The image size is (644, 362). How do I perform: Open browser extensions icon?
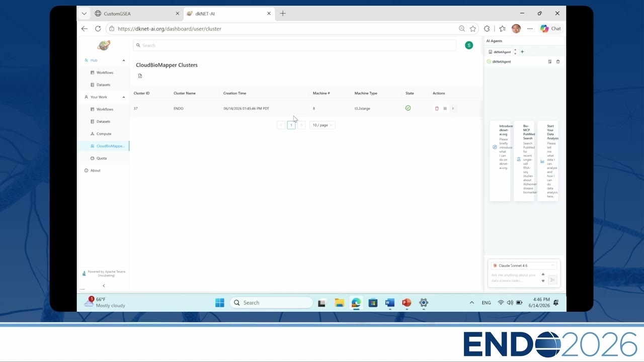pos(487,29)
